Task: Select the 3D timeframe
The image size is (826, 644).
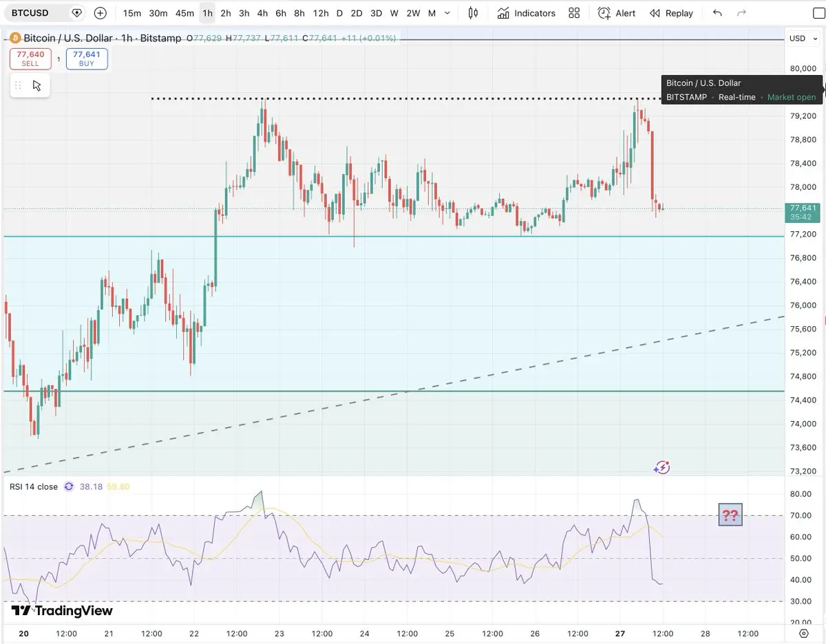Action: pyautogui.click(x=376, y=13)
